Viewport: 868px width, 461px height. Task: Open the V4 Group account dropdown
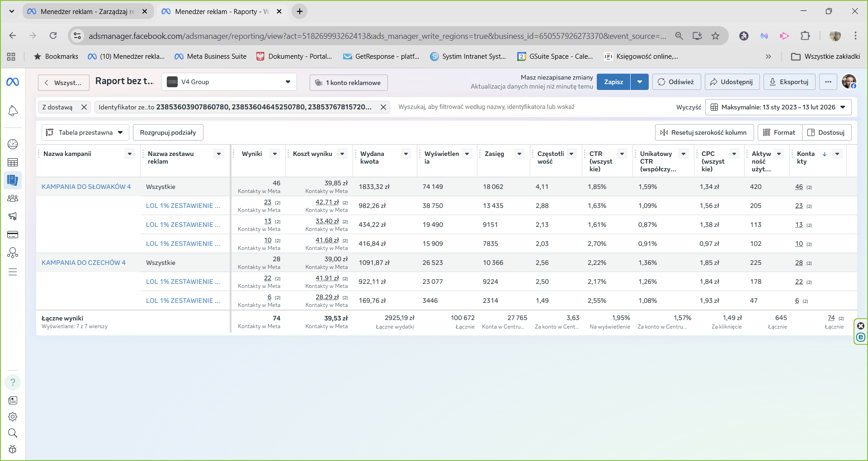point(229,82)
